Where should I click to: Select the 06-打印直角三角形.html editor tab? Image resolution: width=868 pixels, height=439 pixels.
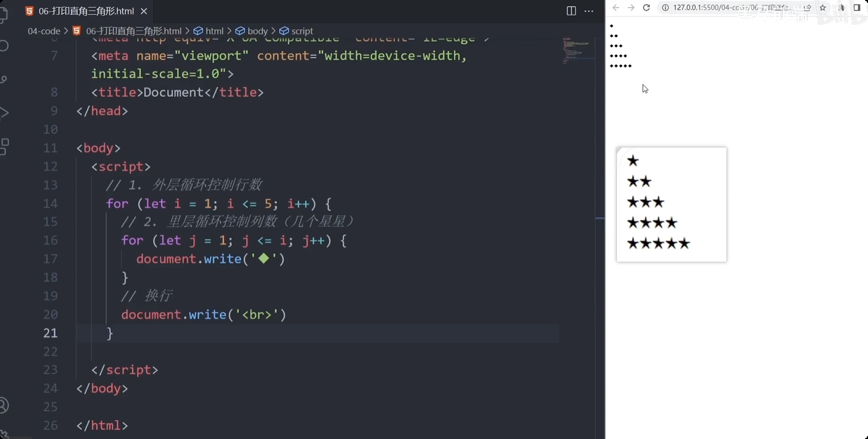tap(86, 11)
